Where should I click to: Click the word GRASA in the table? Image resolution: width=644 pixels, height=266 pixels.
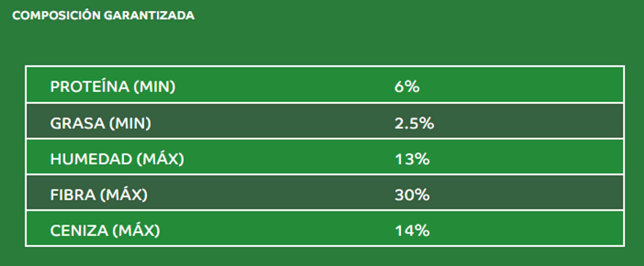pyautogui.click(x=77, y=123)
